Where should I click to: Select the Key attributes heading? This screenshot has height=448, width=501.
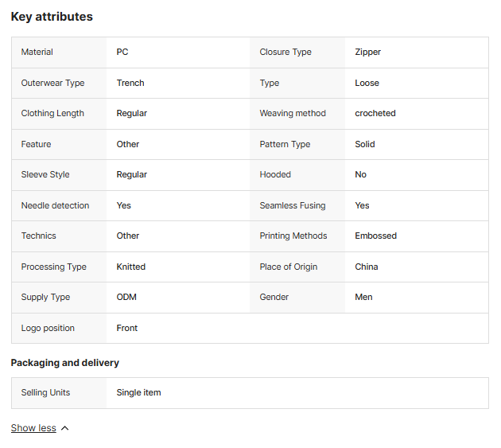(52, 17)
